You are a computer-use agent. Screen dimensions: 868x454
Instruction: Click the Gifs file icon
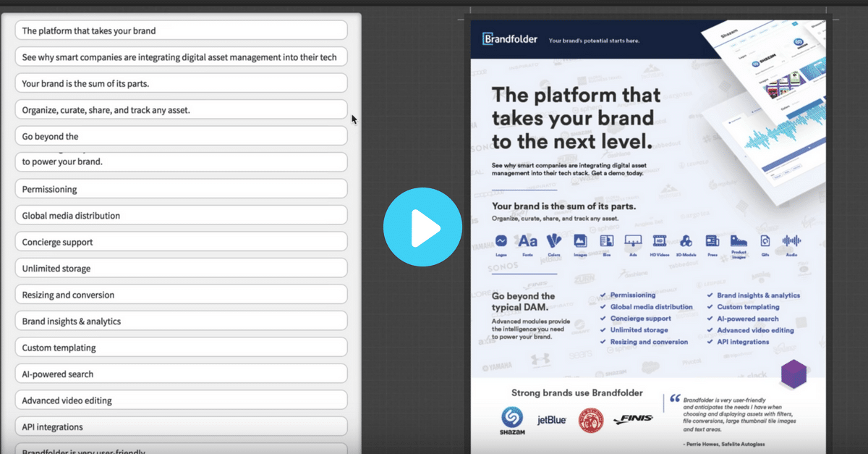765,241
